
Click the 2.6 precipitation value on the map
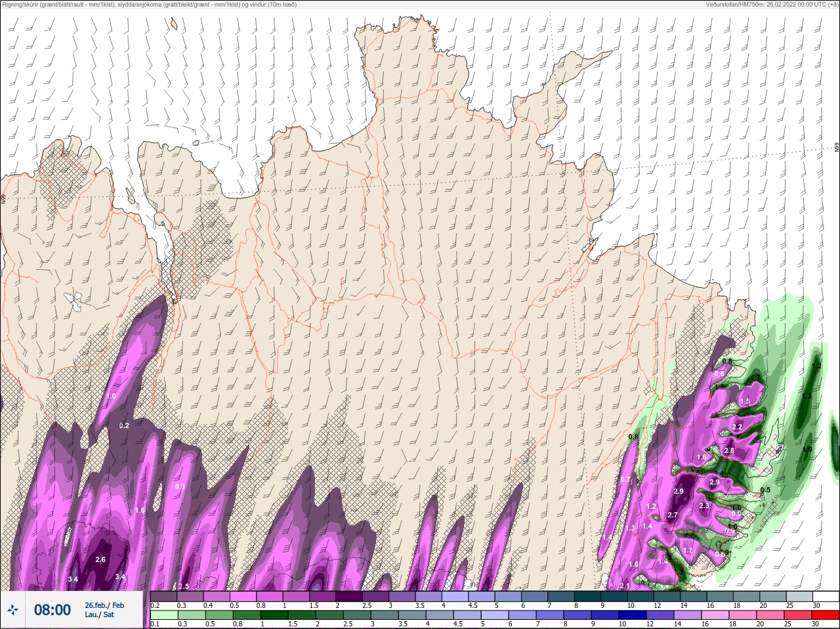coord(100,560)
